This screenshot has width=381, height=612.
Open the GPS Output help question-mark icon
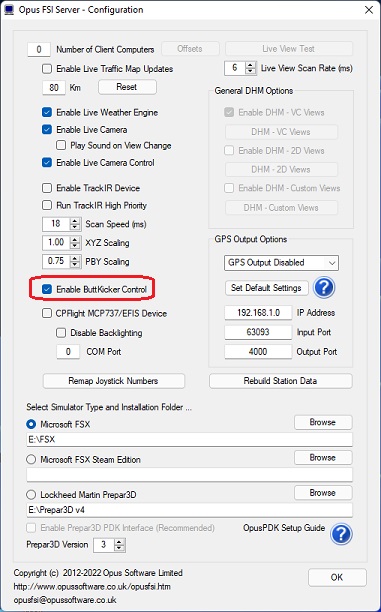(324, 288)
